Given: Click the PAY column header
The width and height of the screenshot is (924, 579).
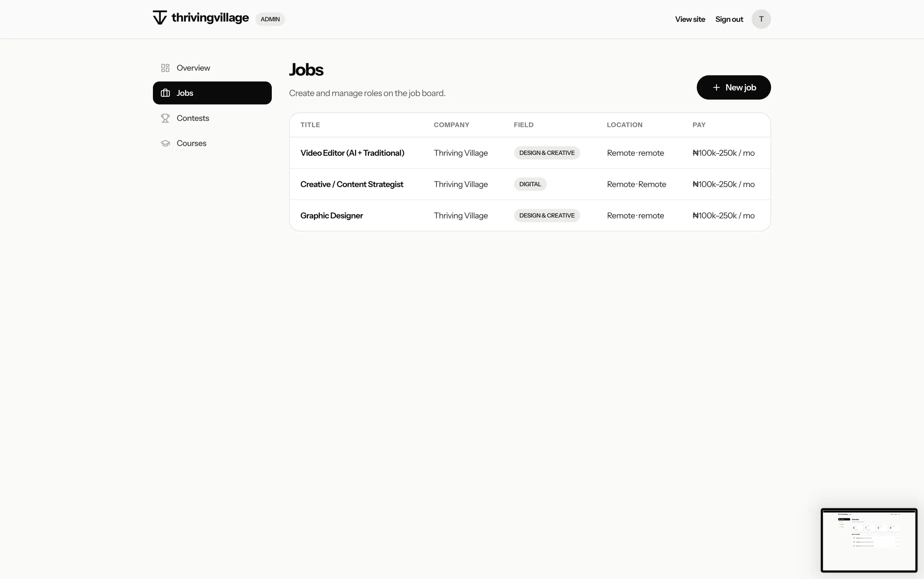Looking at the screenshot, I should [699, 125].
